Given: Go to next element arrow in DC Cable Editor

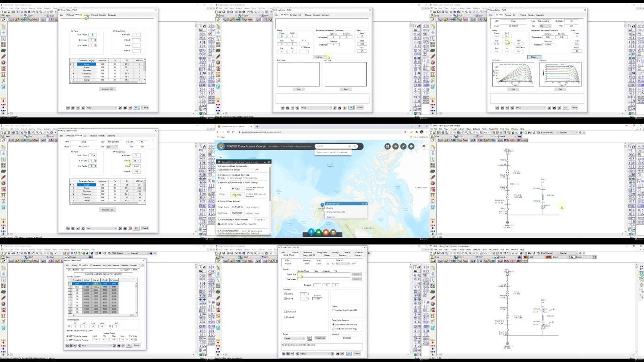Looking at the screenshot, I should click(x=332, y=354).
